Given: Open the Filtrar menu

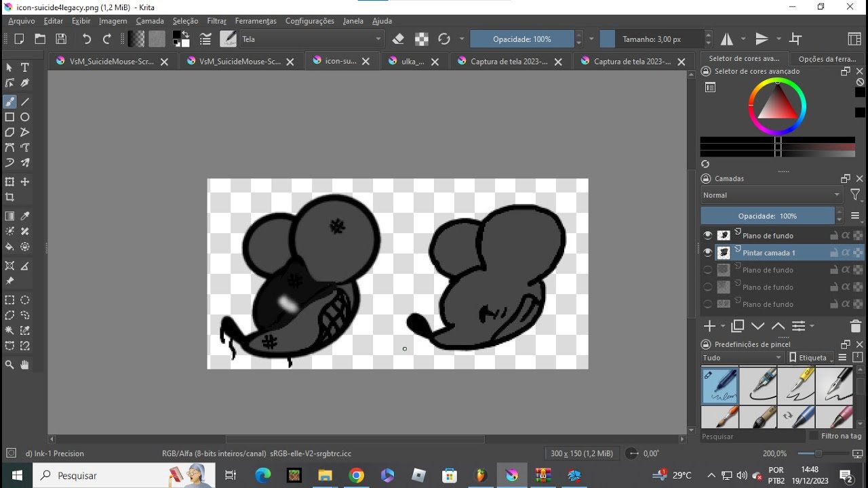Looking at the screenshot, I should [x=216, y=21].
